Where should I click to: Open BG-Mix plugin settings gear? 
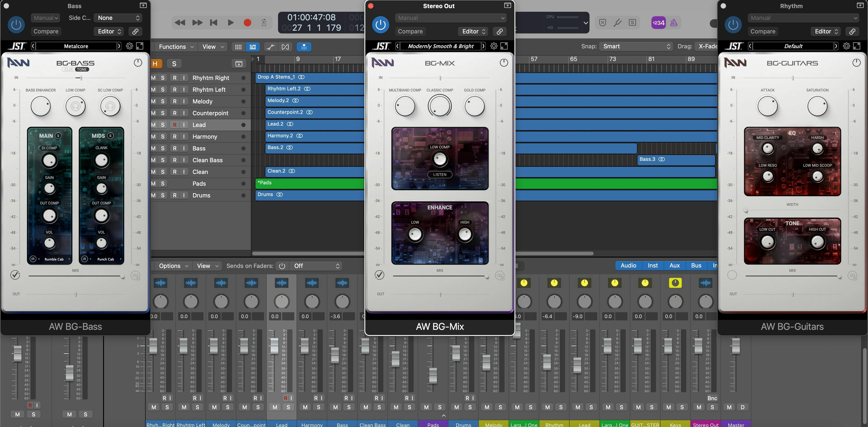pos(494,46)
